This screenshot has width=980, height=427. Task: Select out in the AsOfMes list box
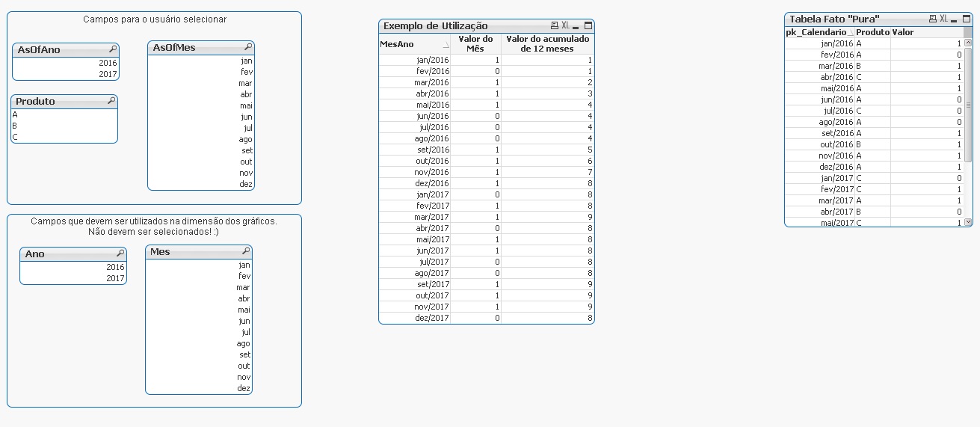point(201,162)
